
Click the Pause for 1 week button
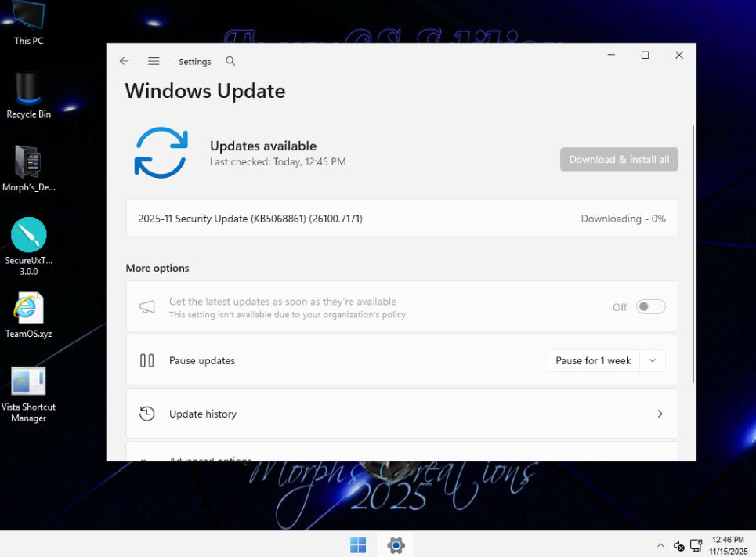click(x=593, y=361)
